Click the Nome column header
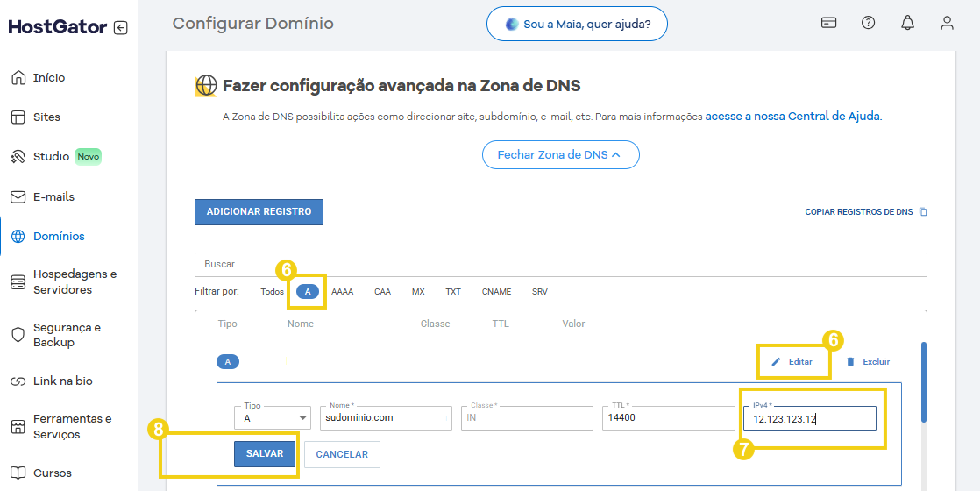The image size is (980, 491). pos(300,324)
